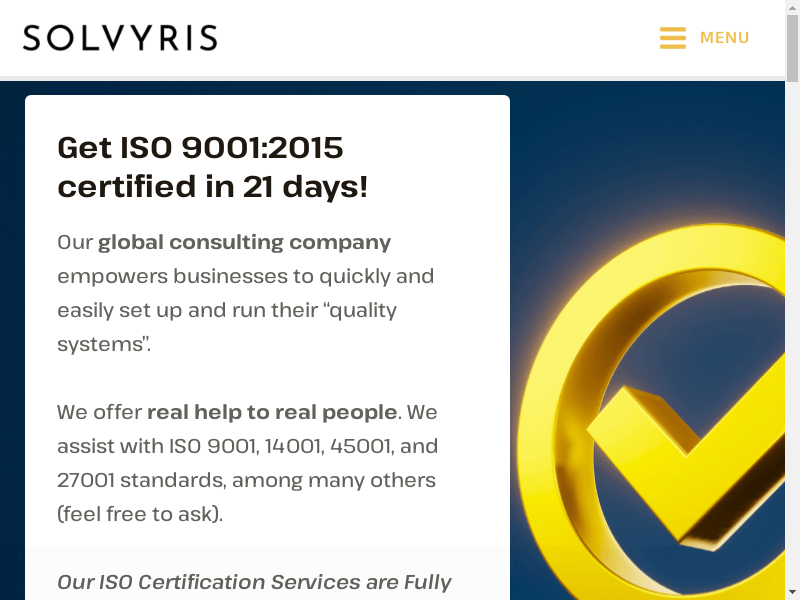Click the 'empowers businesses to quickly' line
Screen dimensions: 800x600
(x=245, y=276)
